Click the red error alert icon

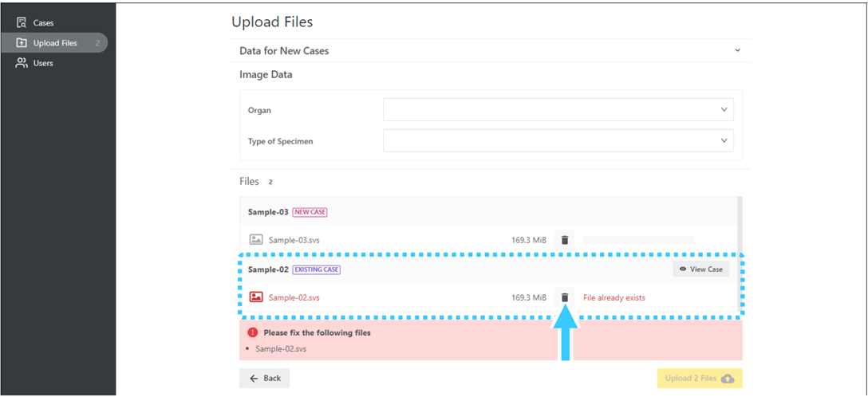click(253, 333)
